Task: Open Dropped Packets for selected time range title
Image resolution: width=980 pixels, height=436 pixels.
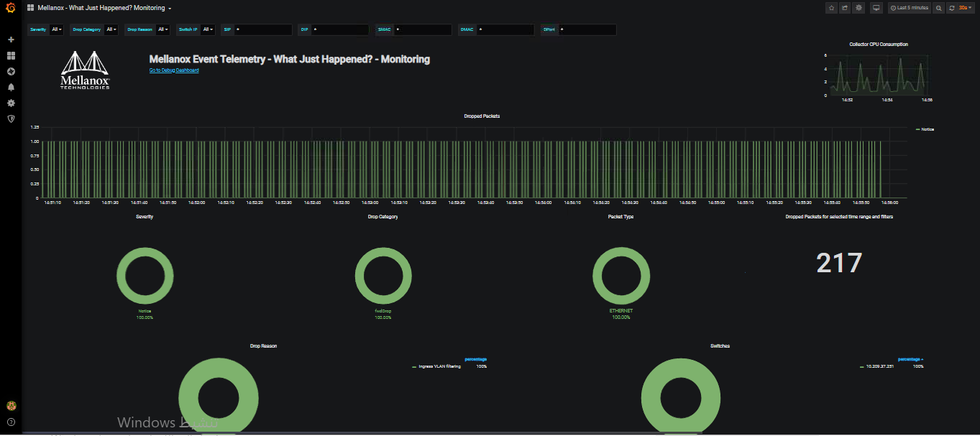Action: pos(839,217)
